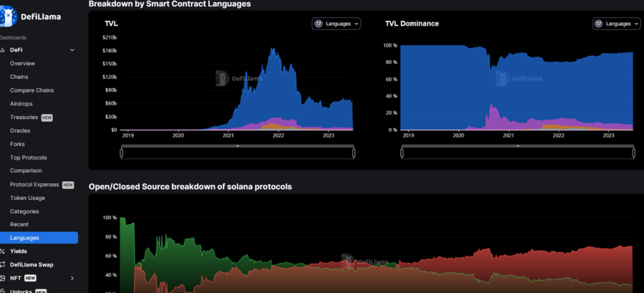This screenshot has height=293, width=644.
Task: Open Categories in the sidebar
Action: (x=24, y=211)
